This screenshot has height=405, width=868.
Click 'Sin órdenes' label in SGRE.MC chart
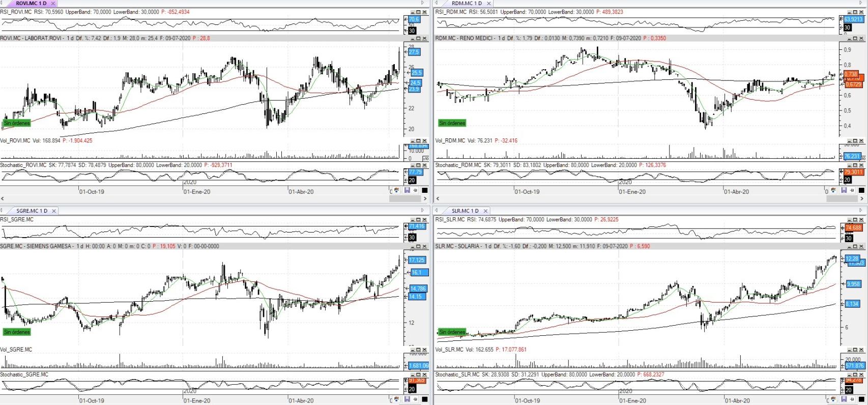tap(17, 332)
